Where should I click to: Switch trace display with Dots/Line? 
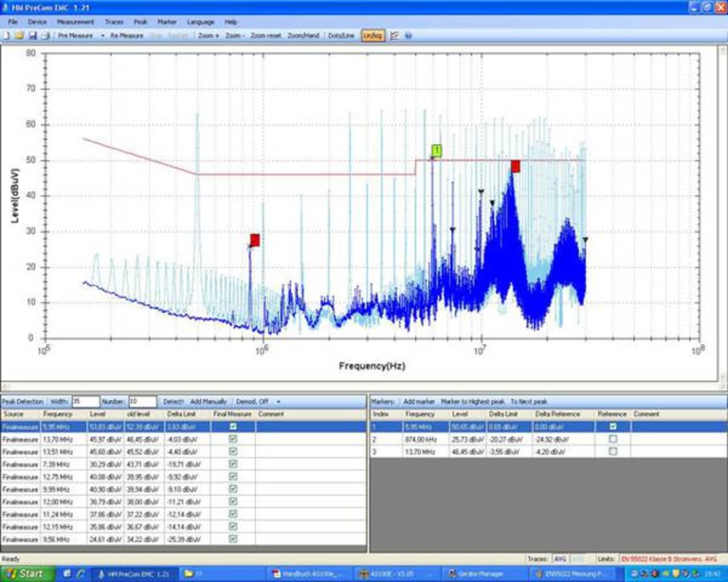pos(342,36)
